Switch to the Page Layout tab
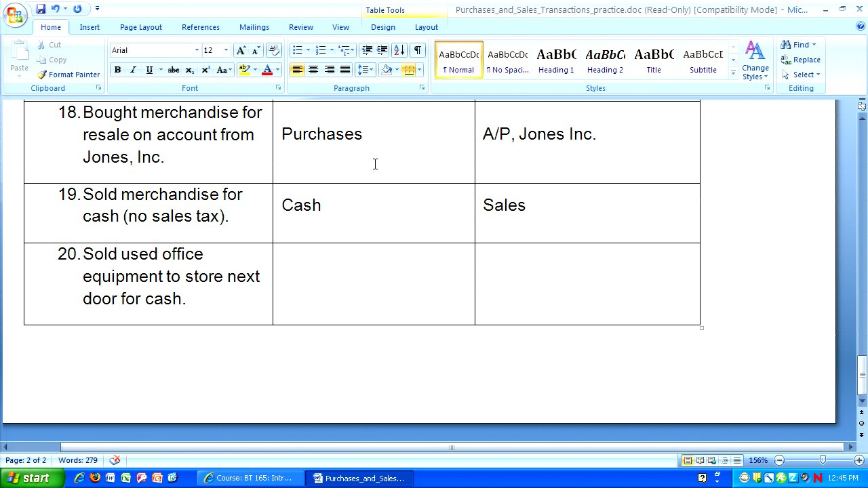 140,27
